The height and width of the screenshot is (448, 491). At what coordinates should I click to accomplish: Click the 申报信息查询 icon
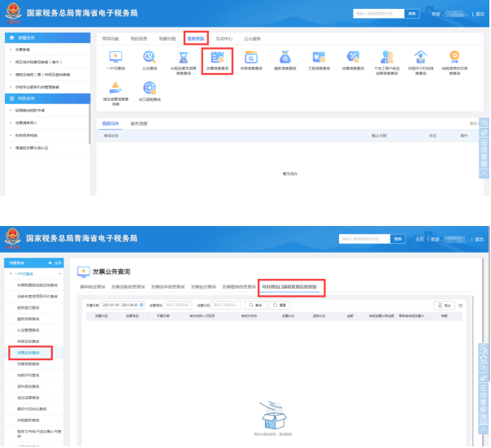pyautogui.click(x=251, y=59)
